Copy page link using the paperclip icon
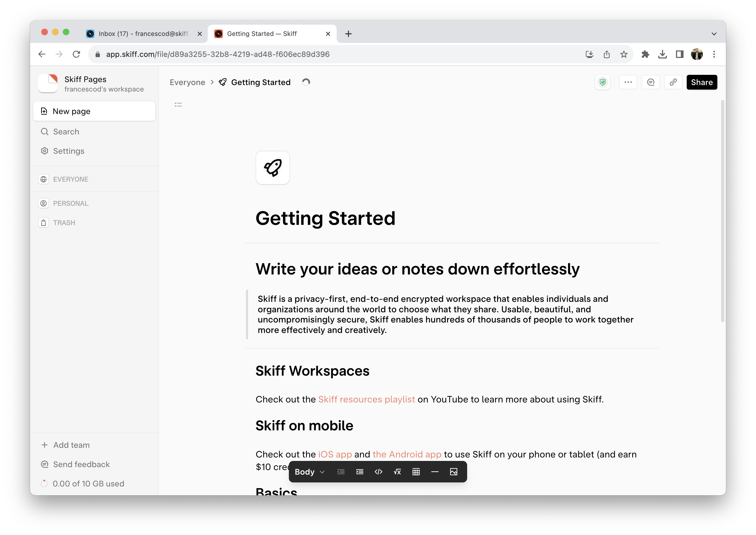Viewport: 756px width, 535px height. coord(673,82)
